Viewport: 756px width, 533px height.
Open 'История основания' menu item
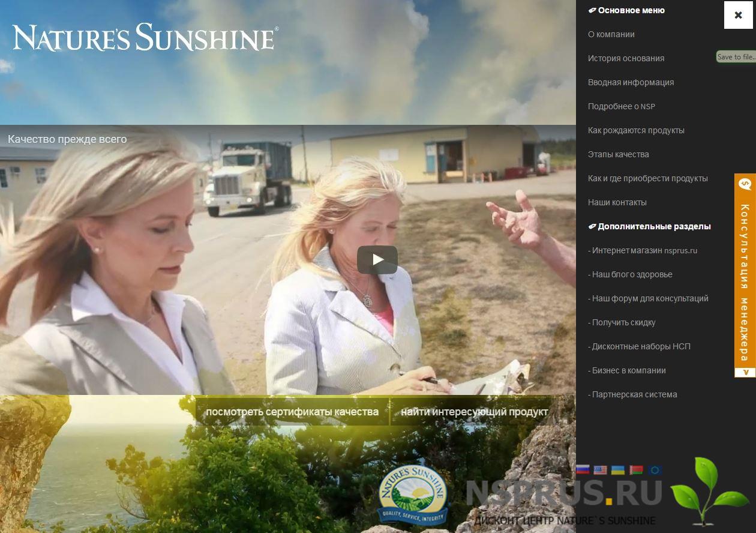point(626,58)
